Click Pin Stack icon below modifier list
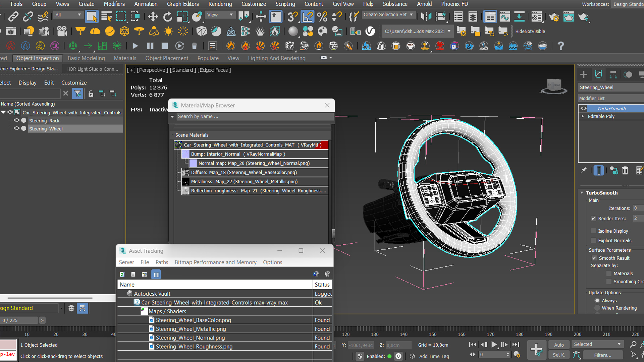This screenshot has width=644, height=362. 584,171
